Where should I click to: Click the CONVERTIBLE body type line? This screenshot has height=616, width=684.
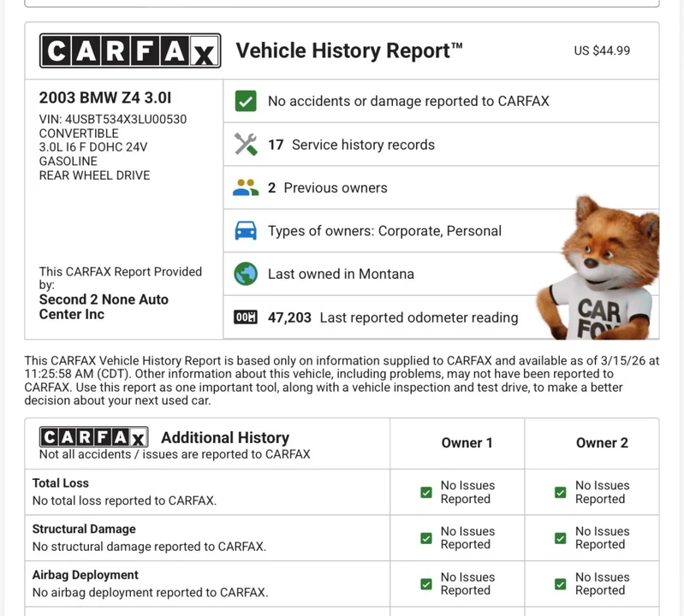point(79,133)
